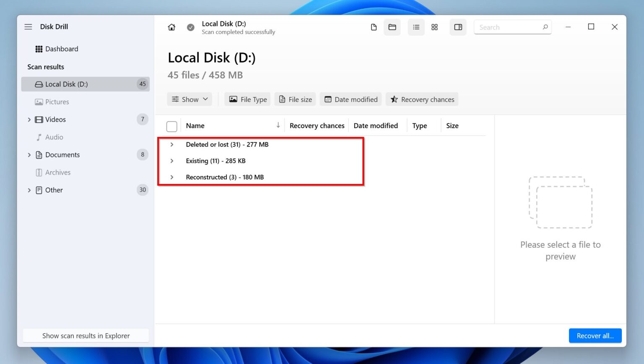
Task: Expand the Reconstructed files group
Action: tap(172, 177)
